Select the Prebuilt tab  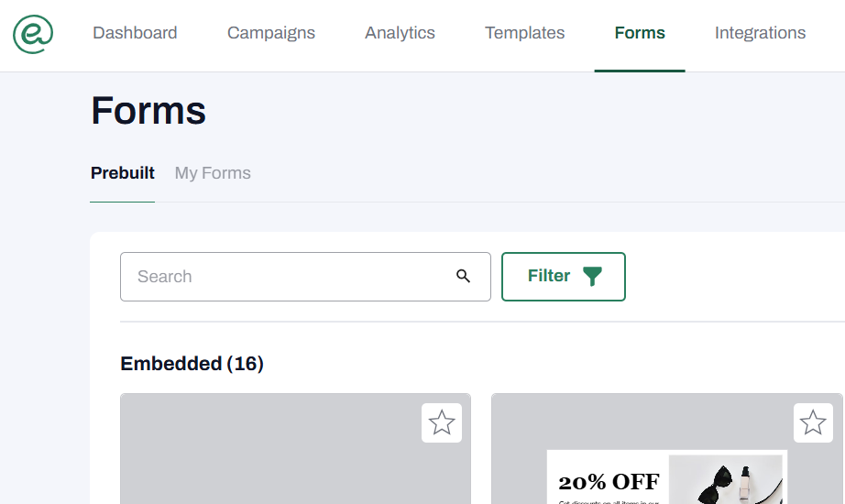click(123, 173)
